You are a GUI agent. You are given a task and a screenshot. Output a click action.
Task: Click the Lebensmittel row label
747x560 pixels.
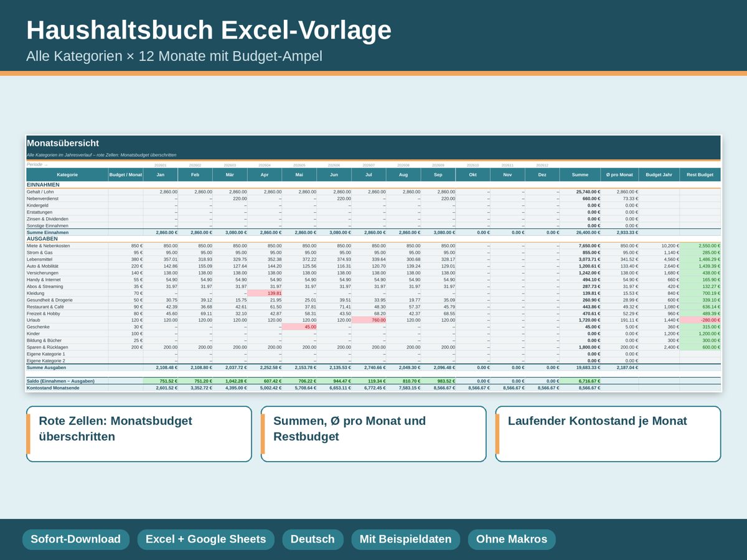pos(39,259)
